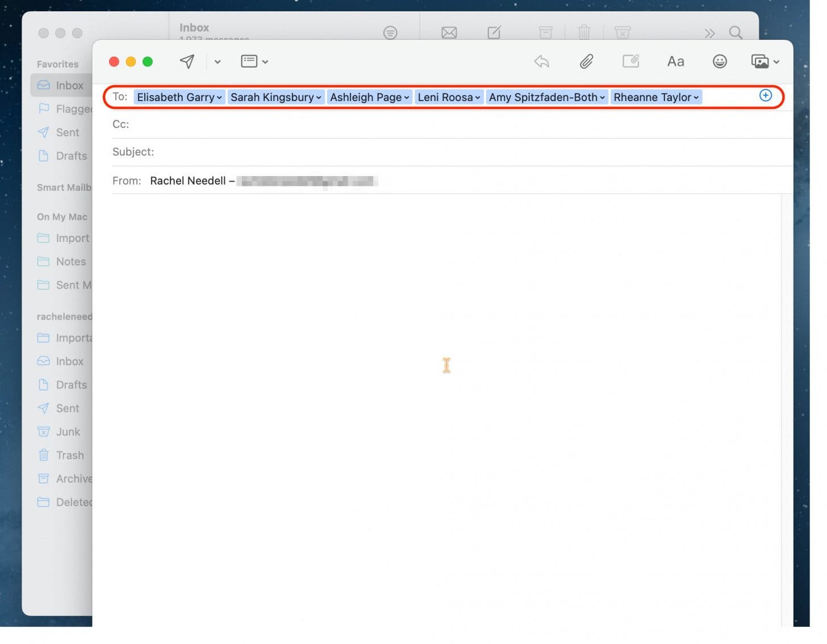The width and height of the screenshot is (827, 644).
Task: Expand the send button options chevron
Action: tap(218, 61)
